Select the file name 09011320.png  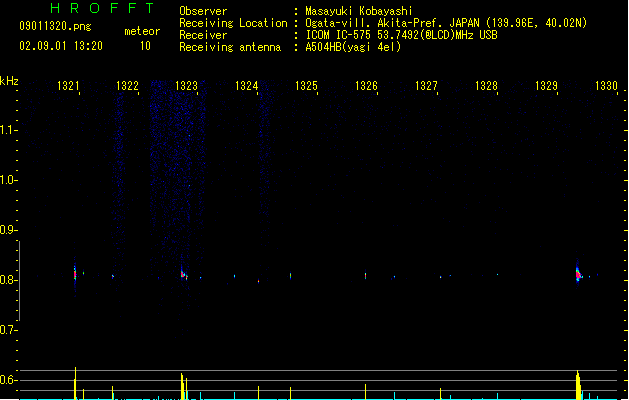55,26
